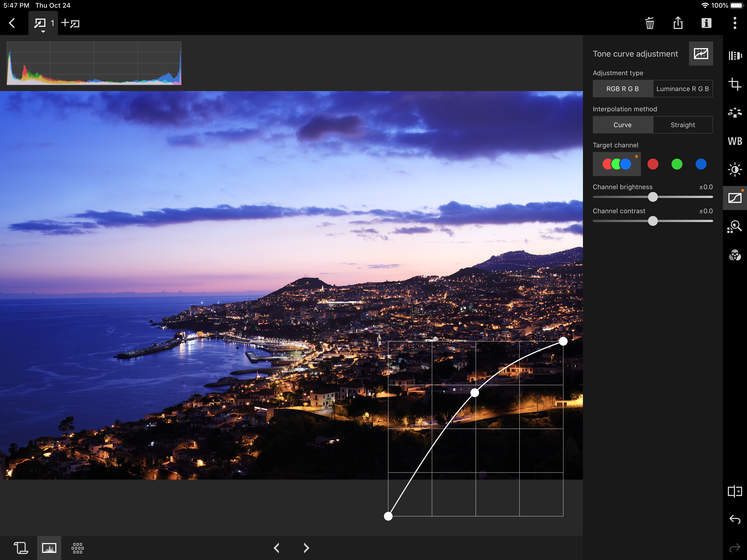Select Curve interpolation method
Image resolution: width=747 pixels, height=560 pixels.
(x=622, y=125)
